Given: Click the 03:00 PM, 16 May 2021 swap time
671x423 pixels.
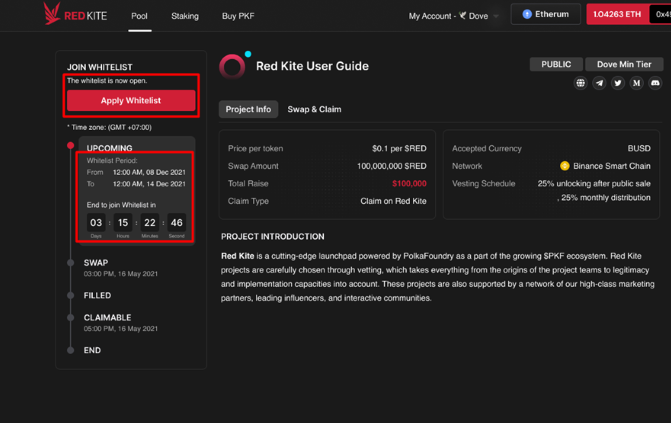Looking at the screenshot, I should point(121,274).
